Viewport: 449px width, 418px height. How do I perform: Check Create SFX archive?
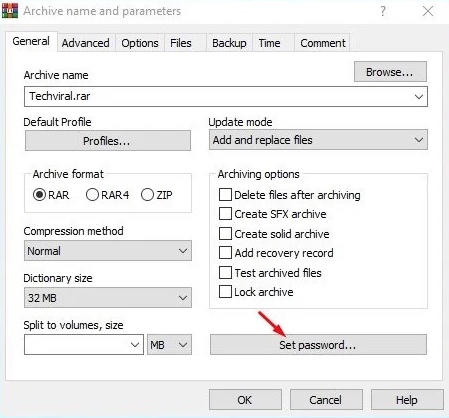225,214
